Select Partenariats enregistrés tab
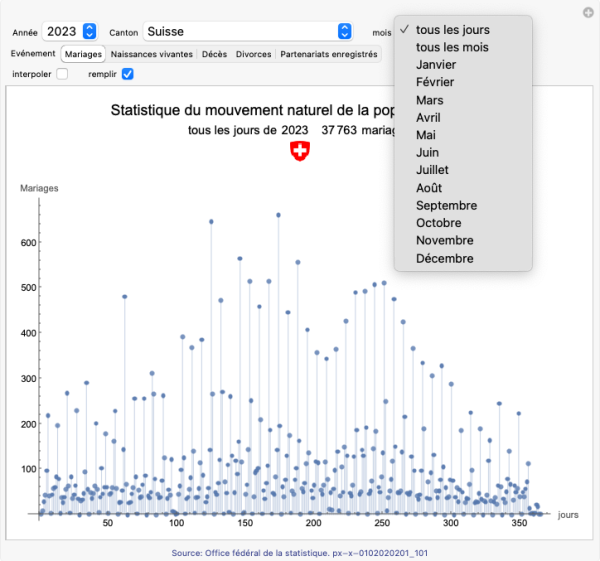Image resolution: width=600 pixels, height=561 pixels. click(329, 54)
